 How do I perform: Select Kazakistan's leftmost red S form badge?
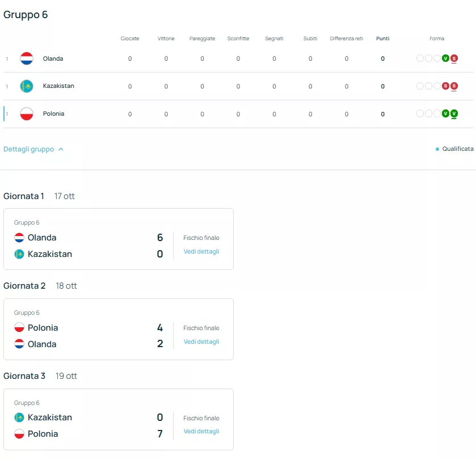click(x=445, y=86)
